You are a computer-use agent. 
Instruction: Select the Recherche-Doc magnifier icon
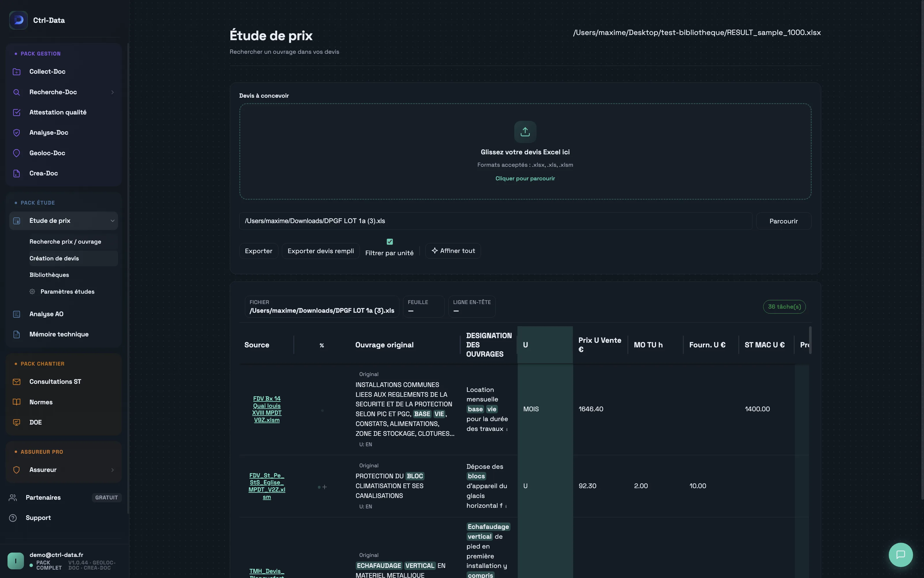tap(16, 92)
